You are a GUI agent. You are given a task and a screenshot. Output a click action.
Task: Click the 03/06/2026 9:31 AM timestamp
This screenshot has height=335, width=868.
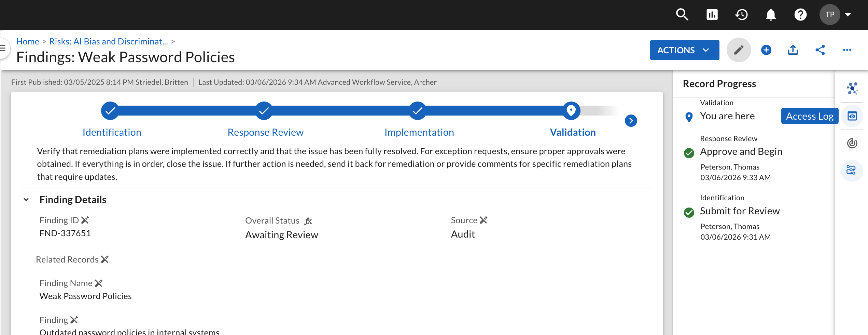[736, 237]
